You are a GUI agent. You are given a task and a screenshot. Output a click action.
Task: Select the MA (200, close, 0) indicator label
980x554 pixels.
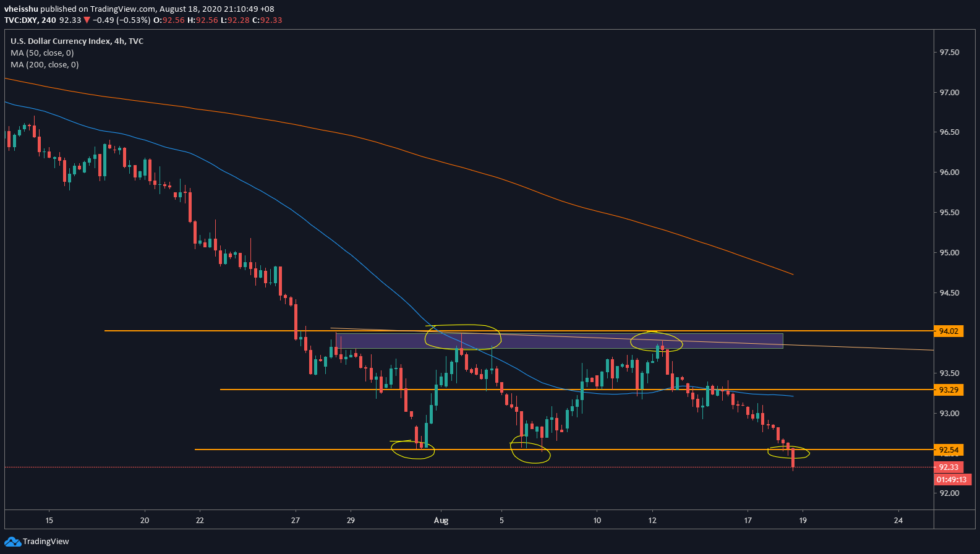(45, 65)
